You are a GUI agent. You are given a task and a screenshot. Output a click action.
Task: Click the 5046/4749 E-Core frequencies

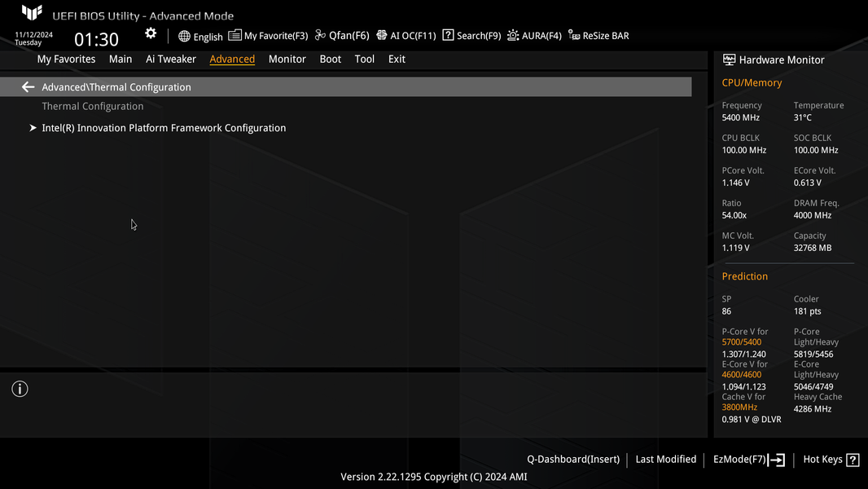point(813,387)
